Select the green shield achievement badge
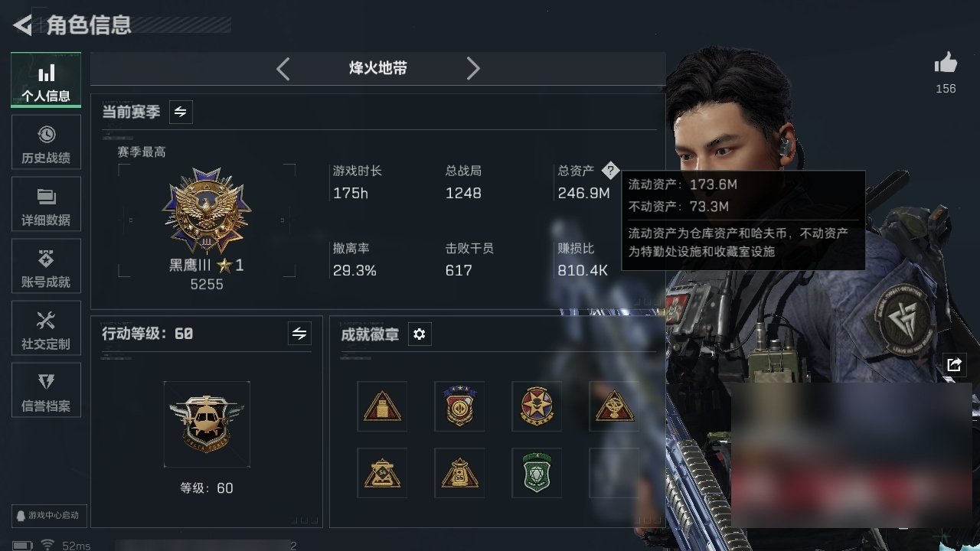This screenshot has width=980, height=551. [x=536, y=473]
